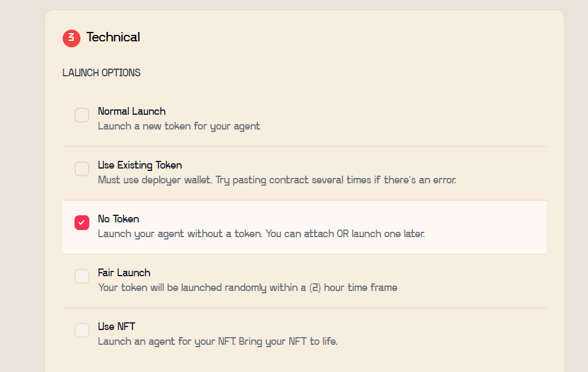Click the 'Launch your agent without a token' text

pos(261,234)
